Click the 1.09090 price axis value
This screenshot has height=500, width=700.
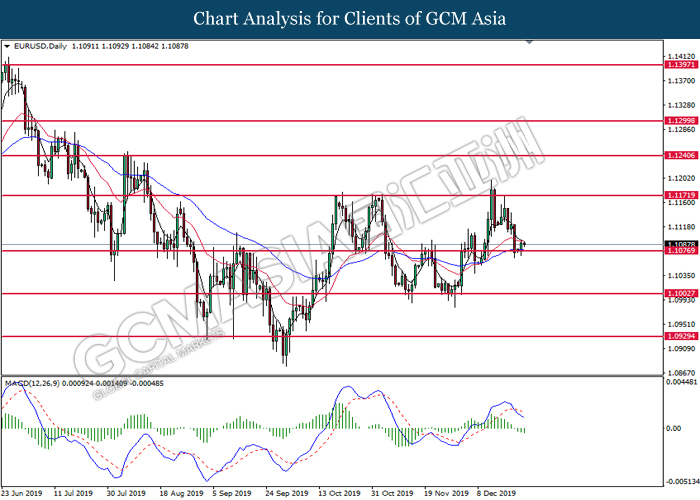click(x=681, y=349)
